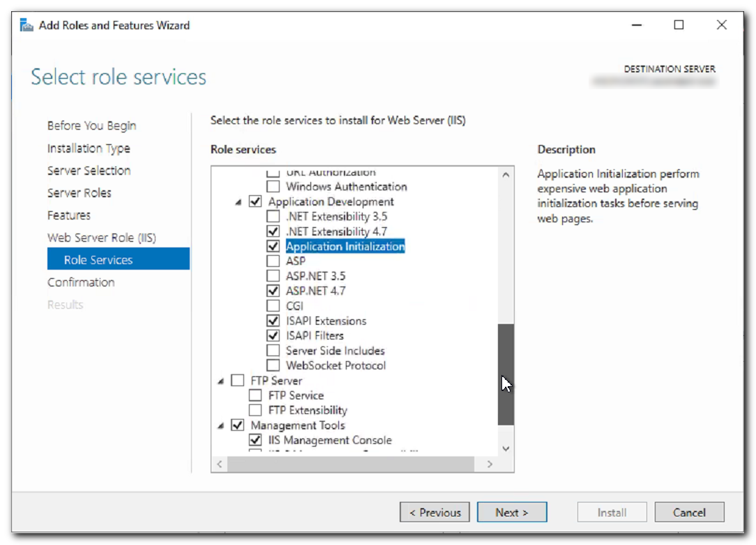Check the FTP Server checkbox

pyautogui.click(x=237, y=381)
